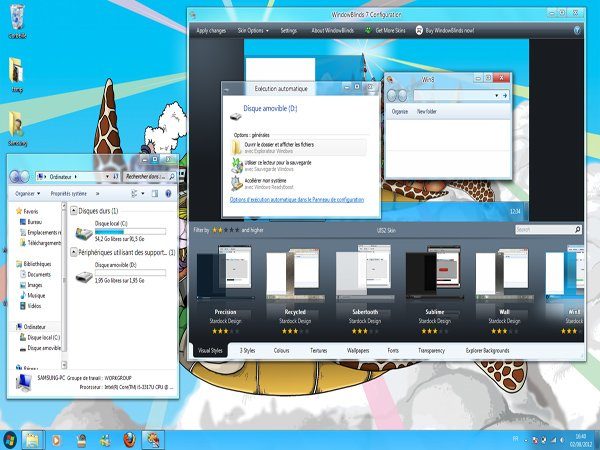Switch to the Colours tab
The image size is (600, 450).
(281, 351)
